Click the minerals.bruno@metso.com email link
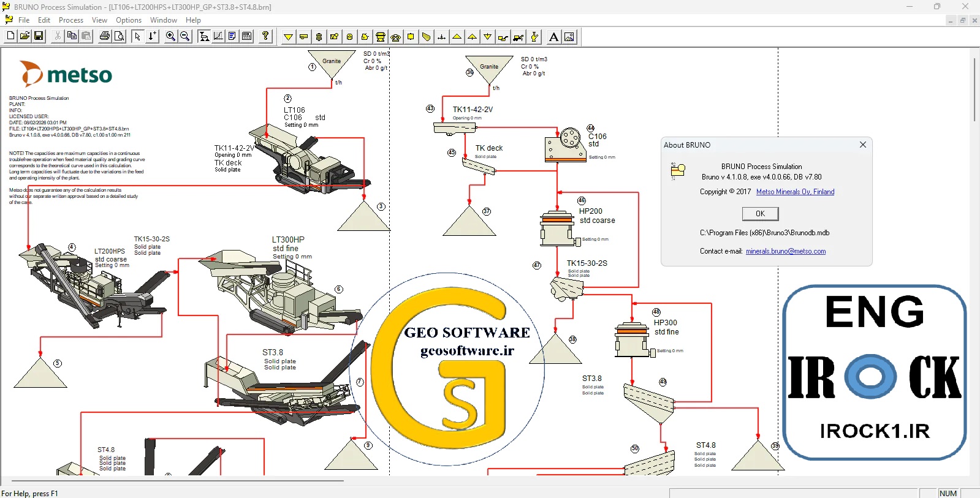 pos(786,251)
